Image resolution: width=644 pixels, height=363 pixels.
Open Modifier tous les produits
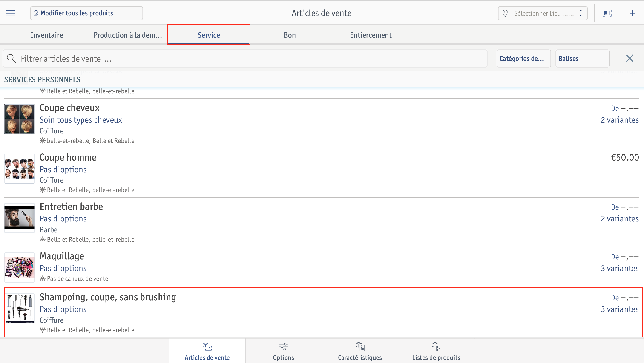(86, 13)
